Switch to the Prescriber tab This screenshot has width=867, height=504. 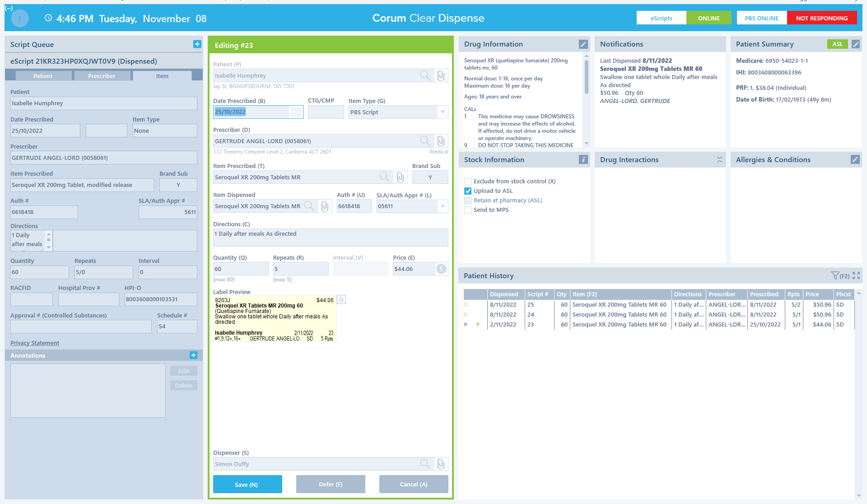[102, 76]
